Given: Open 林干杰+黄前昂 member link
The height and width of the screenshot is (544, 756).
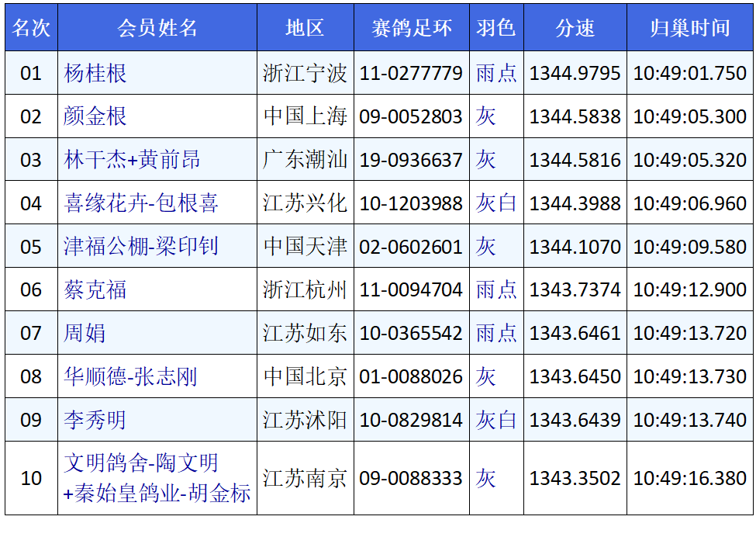Looking at the screenshot, I should coord(132,160).
